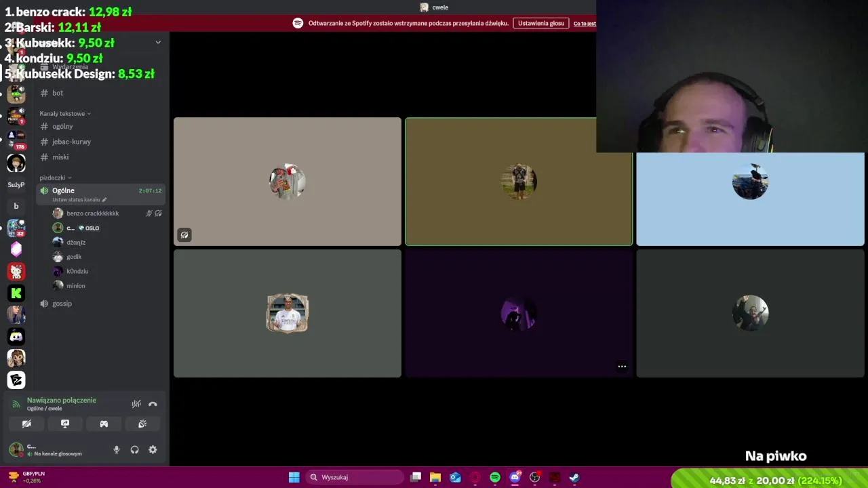Click the Spotify logo in the notification banner
This screenshot has width=868, height=488.
[x=298, y=23]
